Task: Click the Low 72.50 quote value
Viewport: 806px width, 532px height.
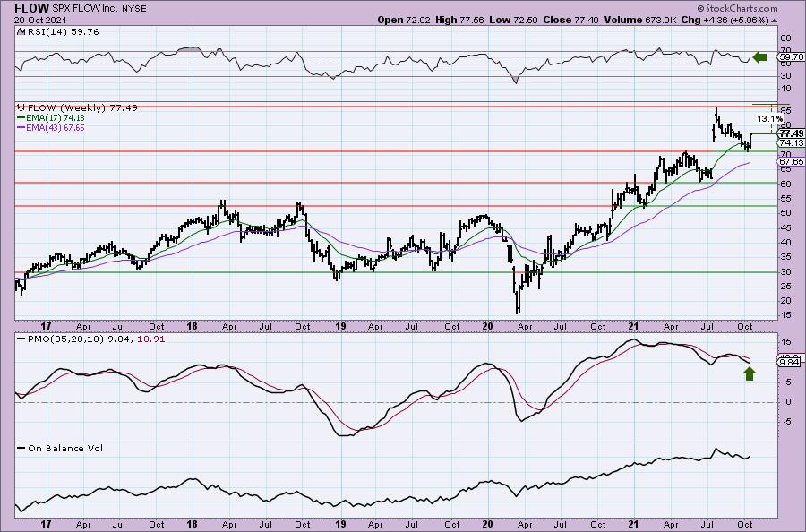Action: pos(511,20)
